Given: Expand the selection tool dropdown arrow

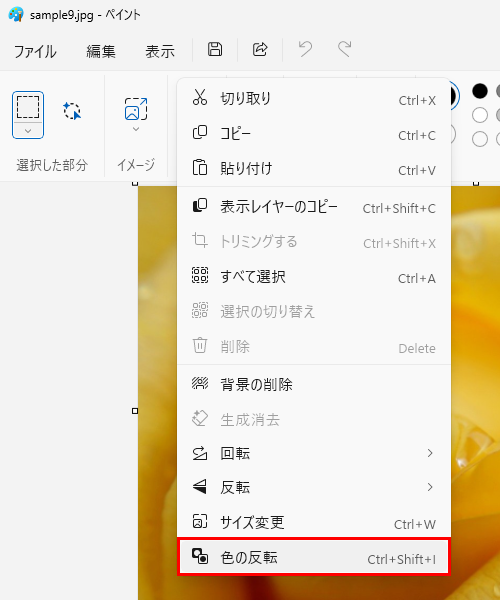Looking at the screenshot, I should pos(28,131).
